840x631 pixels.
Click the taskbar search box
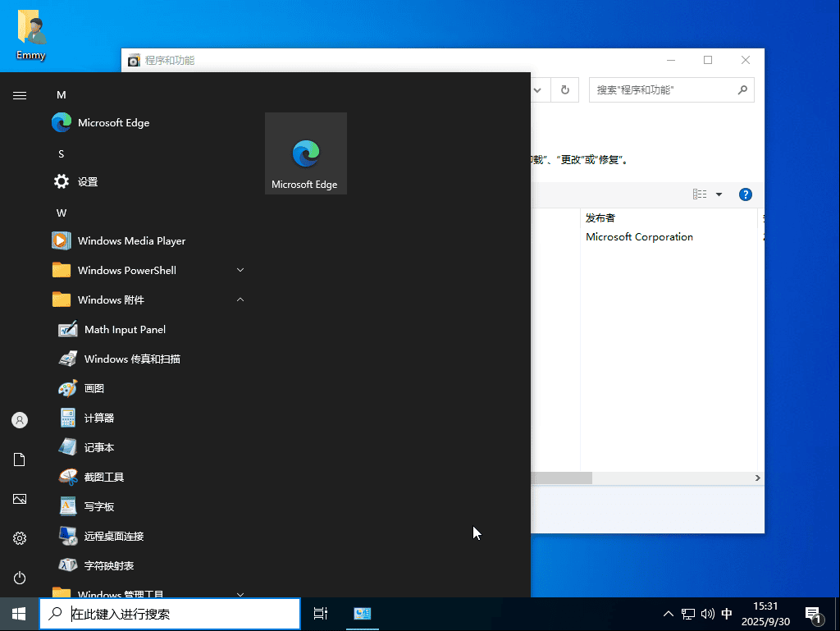tap(180, 614)
